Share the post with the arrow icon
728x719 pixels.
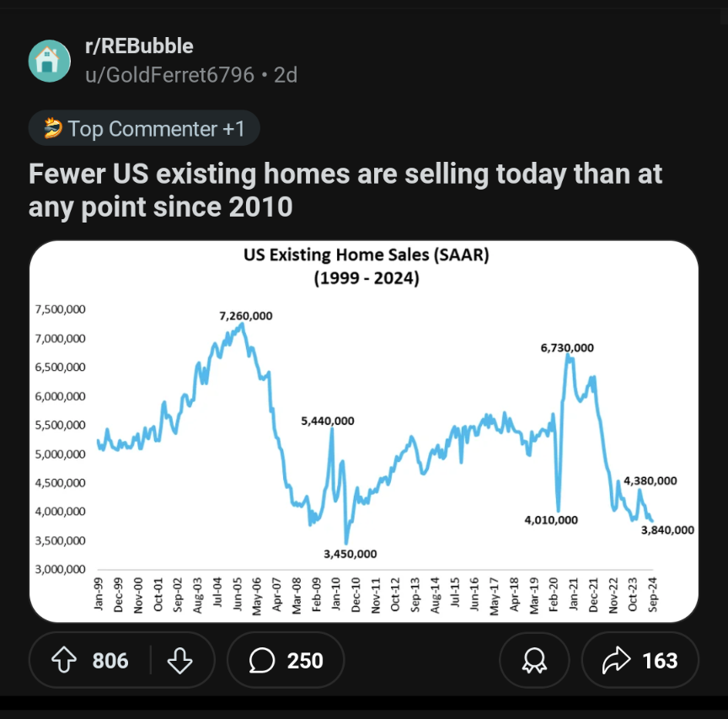616,659
